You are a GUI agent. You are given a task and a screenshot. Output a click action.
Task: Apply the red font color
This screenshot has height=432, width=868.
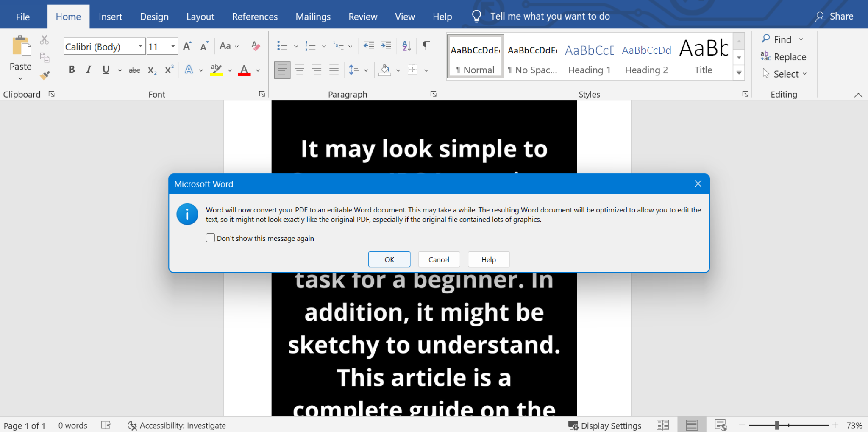click(244, 70)
